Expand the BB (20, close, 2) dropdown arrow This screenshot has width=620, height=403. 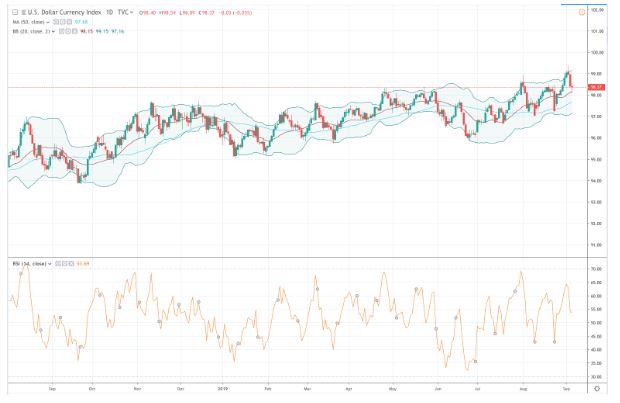[x=53, y=32]
